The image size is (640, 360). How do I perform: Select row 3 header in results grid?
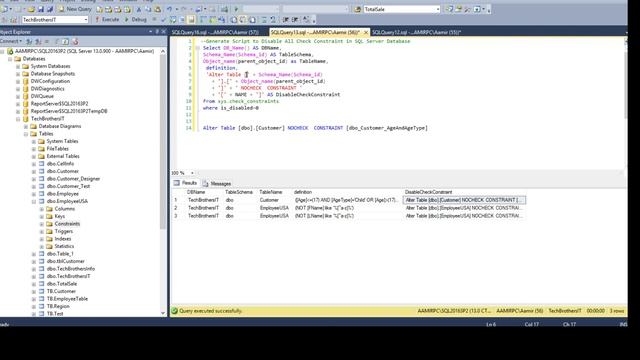click(x=176, y=216)
